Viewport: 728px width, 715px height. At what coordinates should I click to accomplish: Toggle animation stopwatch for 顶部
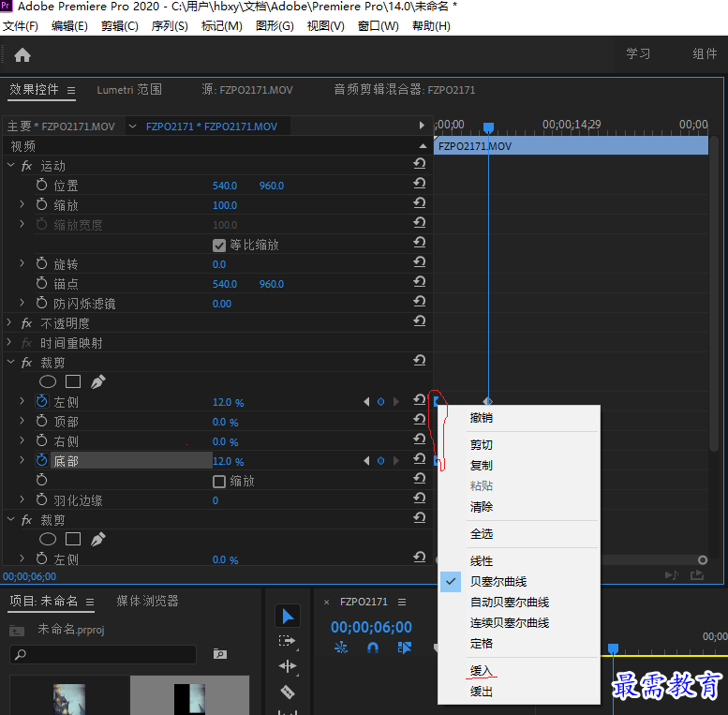click(42, 421)
